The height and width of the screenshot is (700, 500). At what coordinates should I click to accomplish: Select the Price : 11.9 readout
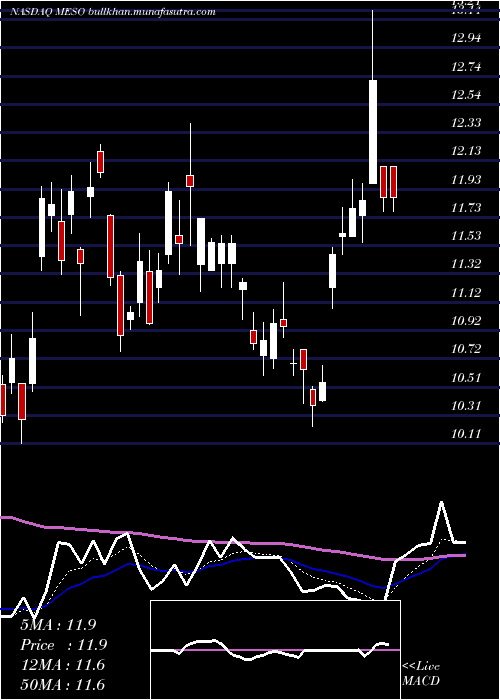63,645
